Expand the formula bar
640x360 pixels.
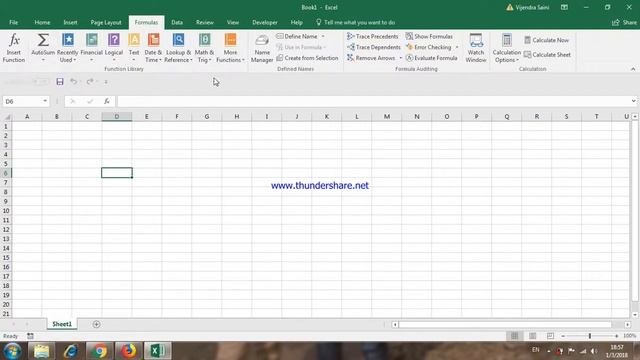(633, 101)
